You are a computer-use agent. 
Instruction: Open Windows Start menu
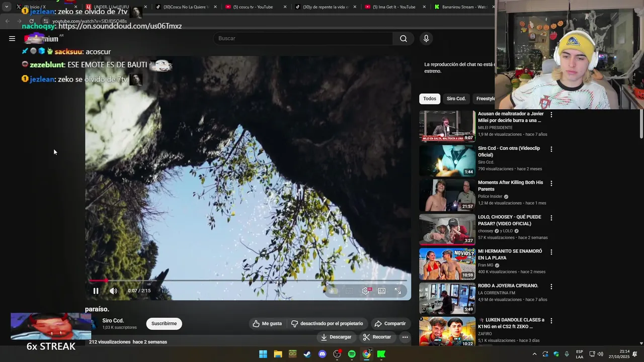point(263,354)
